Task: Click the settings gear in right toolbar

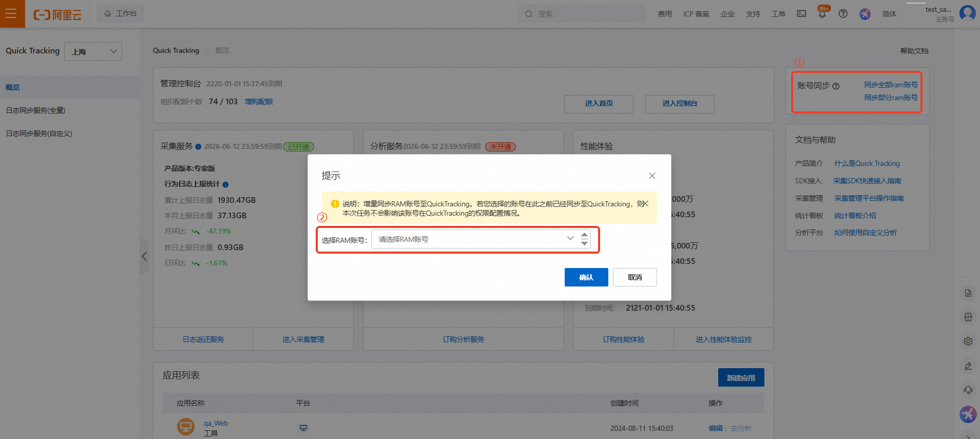Action: [968, 341]
